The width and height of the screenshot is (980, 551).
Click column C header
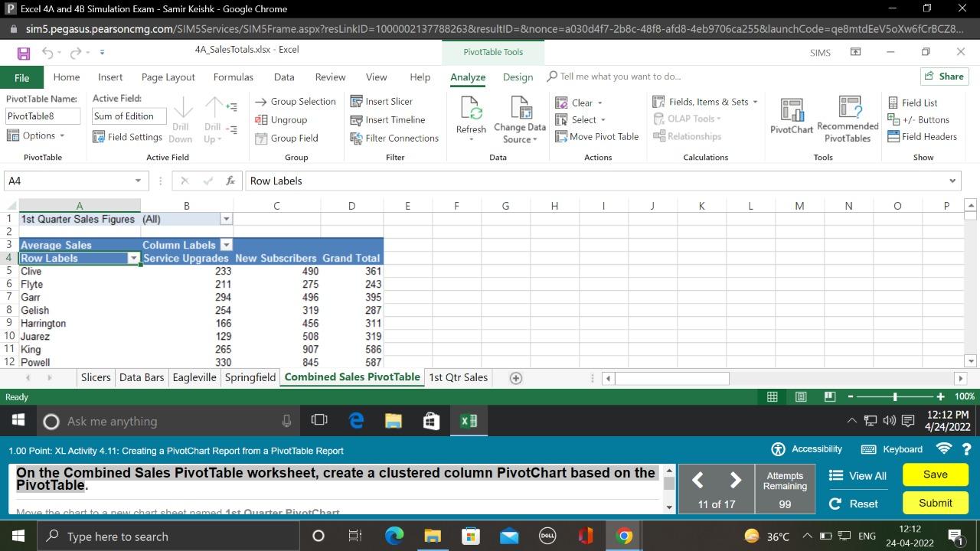(x=276, y=206)
